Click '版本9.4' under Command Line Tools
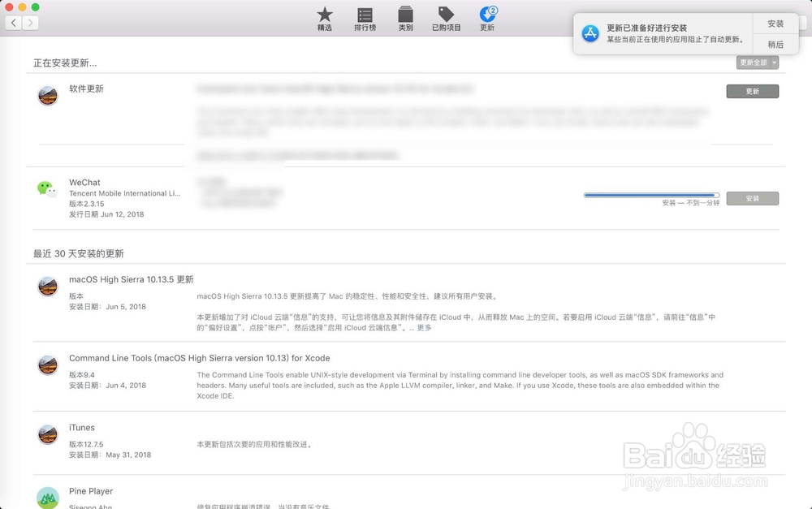The image size is (812, 509). click(x=82, y=375)
